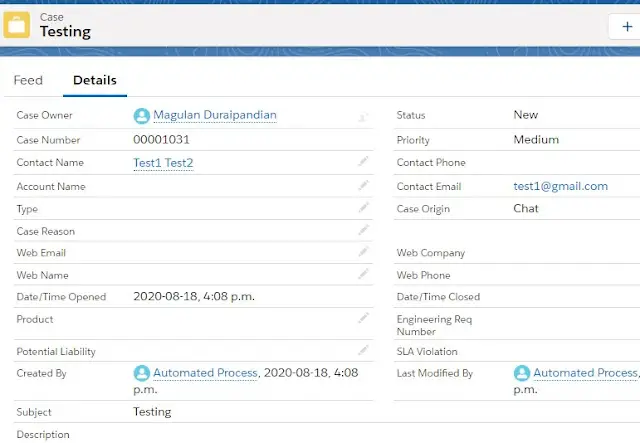Click the yellow Case briefcase icon
The width and height of the screenshot is (640, 443).
(x=16, y=25)
